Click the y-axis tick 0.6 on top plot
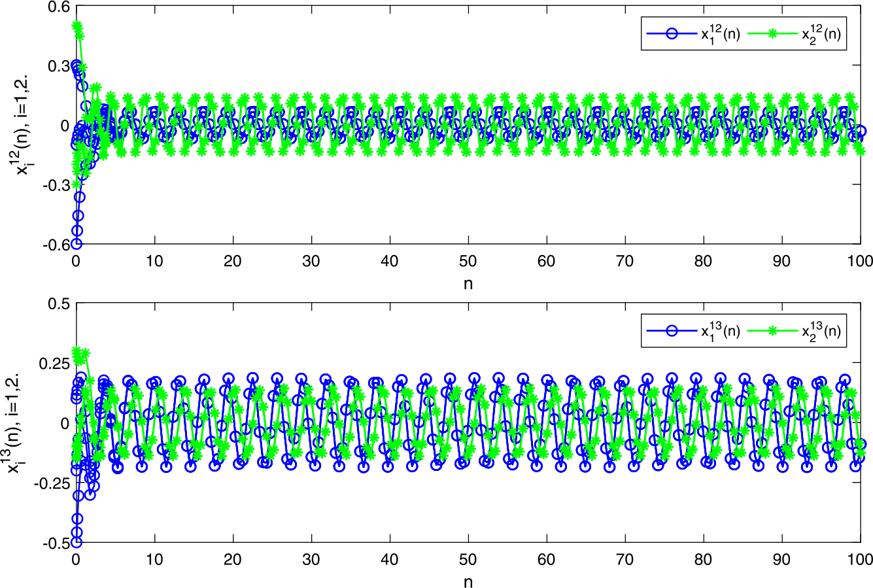This screenshot has height=588, width=873. point(60,7)
